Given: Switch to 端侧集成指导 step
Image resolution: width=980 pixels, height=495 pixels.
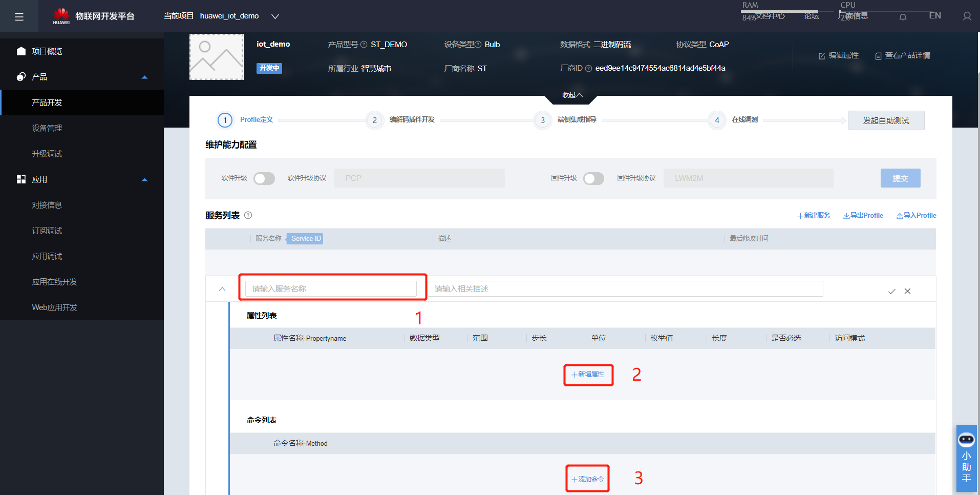Looking at the screenshot, I should pyautogui.click(x=577, y=120).
